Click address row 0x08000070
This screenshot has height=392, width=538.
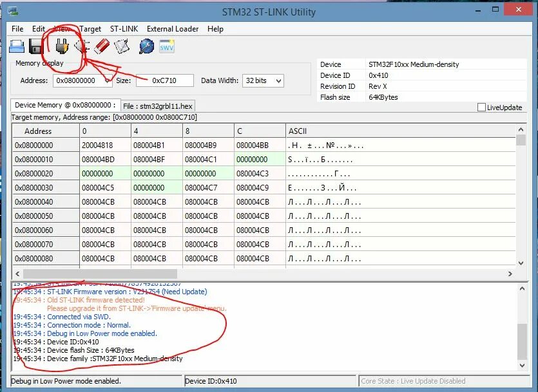(46, 245)
